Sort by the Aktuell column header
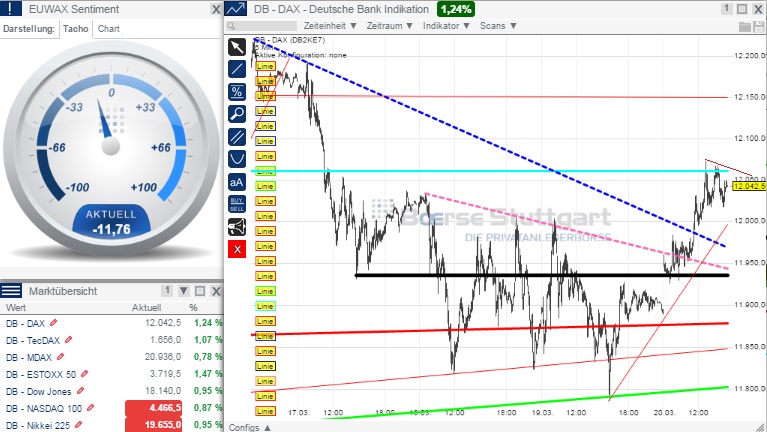Image resolution: width=767 pixels, height=432 pixels. 146,308
